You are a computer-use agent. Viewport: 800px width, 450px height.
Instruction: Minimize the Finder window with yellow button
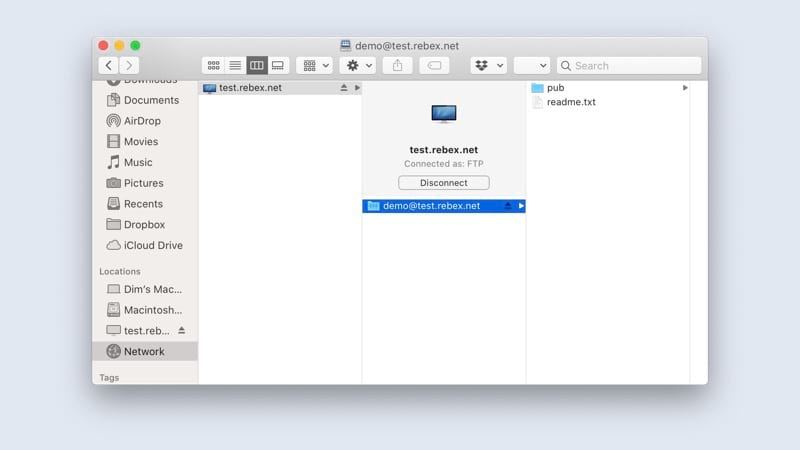119,45
